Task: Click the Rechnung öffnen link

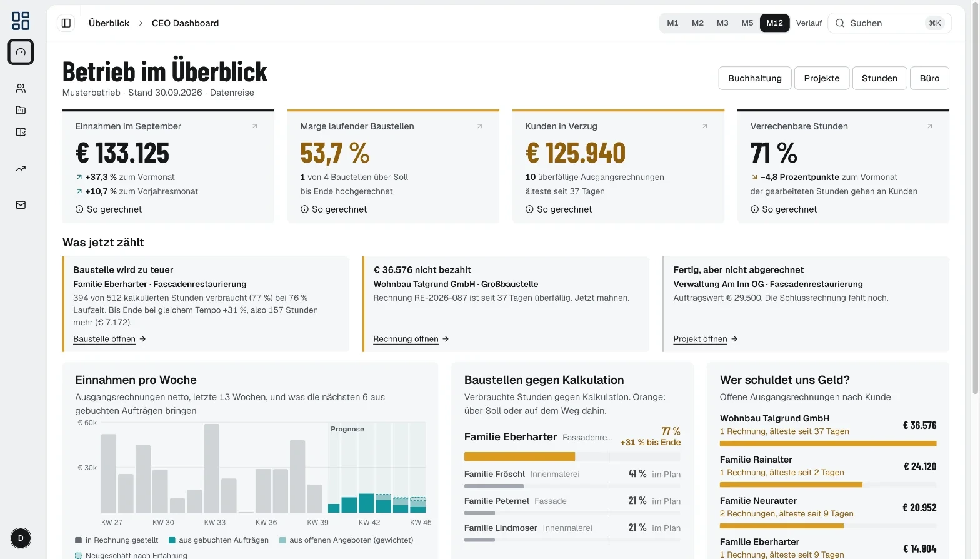Action: pos(411,339)
